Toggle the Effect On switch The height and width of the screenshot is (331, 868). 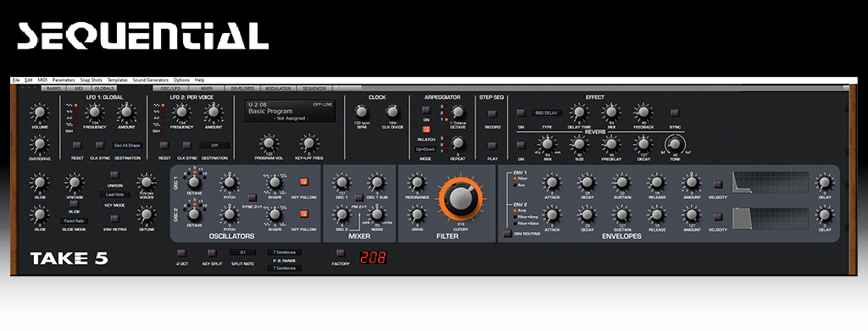point(520,113)
